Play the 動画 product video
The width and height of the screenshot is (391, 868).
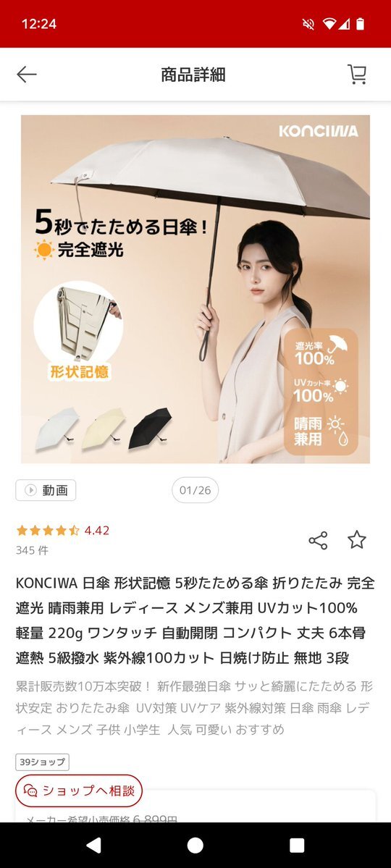pyautogui.click(x=46, y=490)
